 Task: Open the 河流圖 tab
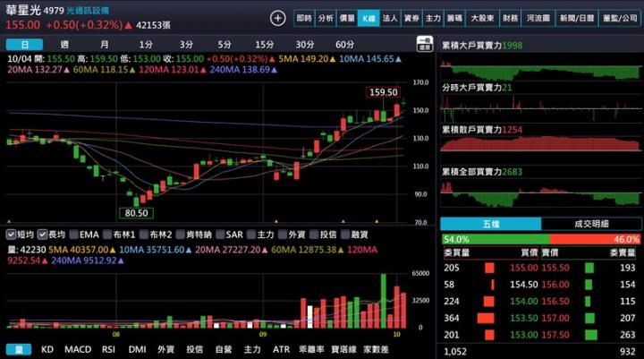(x=538, y=18)
